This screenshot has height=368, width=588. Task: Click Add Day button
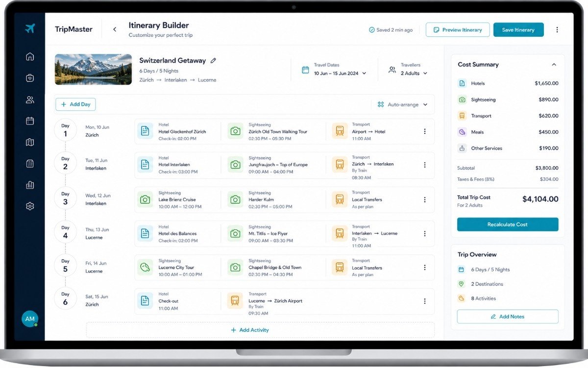click(x=75, y=104)
